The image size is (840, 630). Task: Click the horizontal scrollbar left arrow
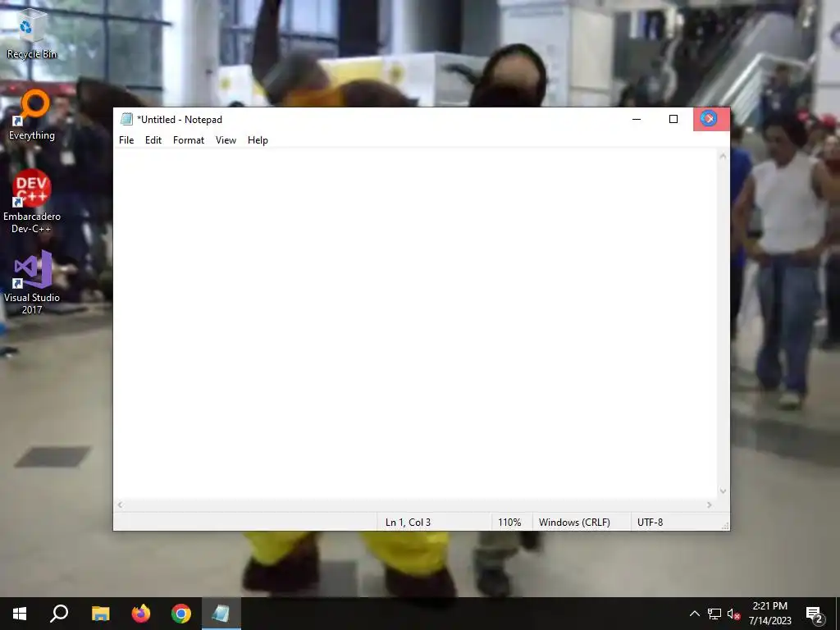pyautogui.click(x=120, y=504)
